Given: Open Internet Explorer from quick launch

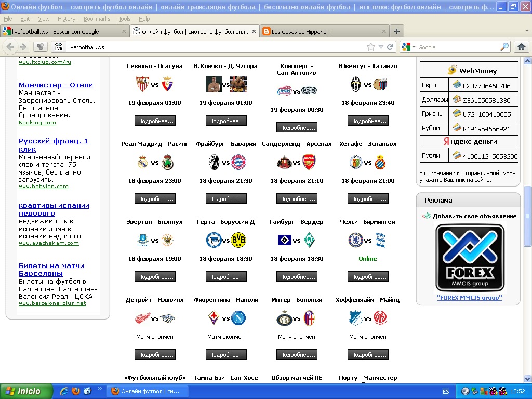Looking at the screenshot, I should pos(64,391).
